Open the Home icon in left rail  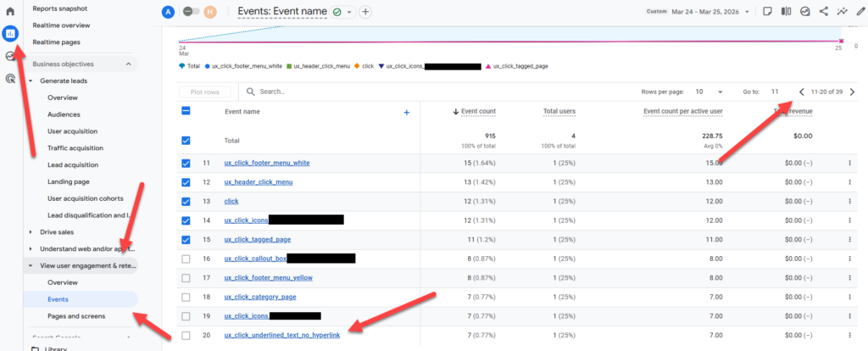pos(10,12)
